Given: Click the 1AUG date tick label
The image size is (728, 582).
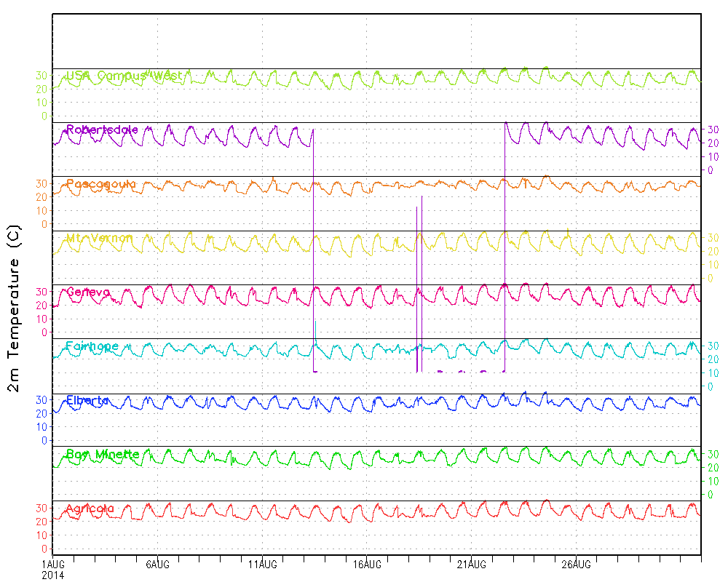Looking at the screenshot, I should pos(54,565).
